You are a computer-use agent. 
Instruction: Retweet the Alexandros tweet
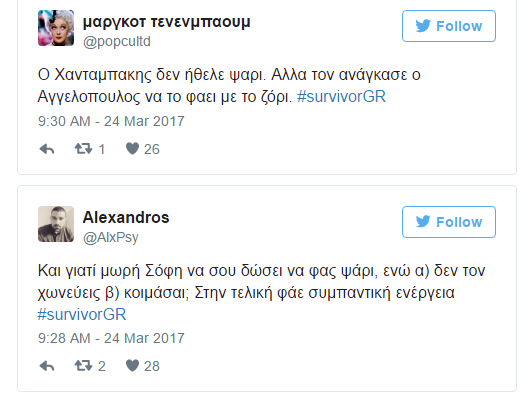[x=83, y=366]
